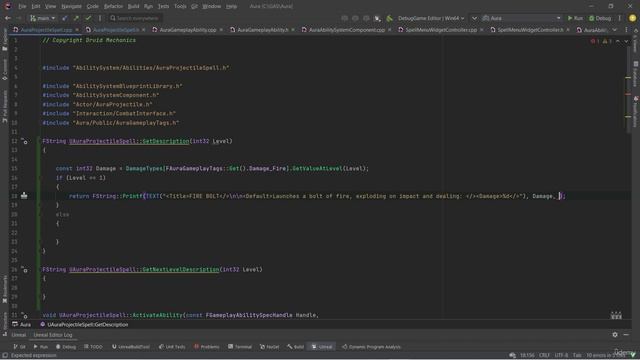Open the Navigate menu
This screenshot has width=640, height=360.
pos(71,6)
